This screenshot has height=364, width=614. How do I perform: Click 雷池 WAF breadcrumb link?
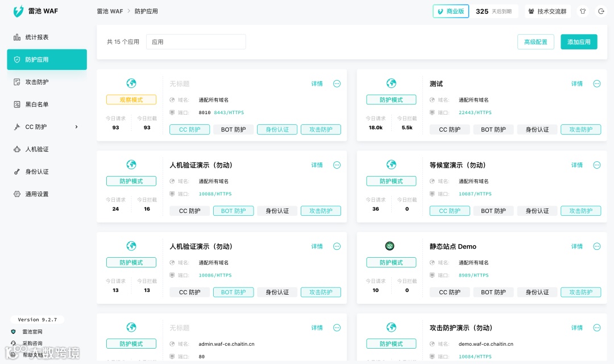click(x=110, y=11)
